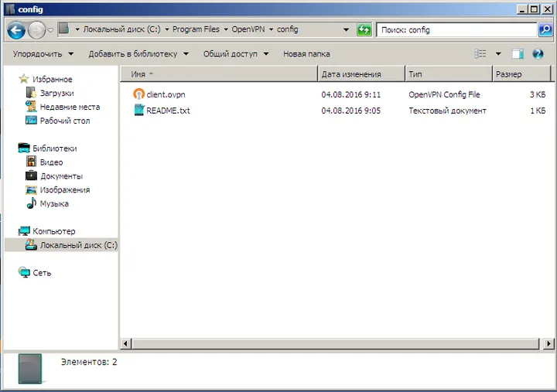557x392 pixels.
Task: Select the client.ovpn file name
Action: (x=166, y=94)
